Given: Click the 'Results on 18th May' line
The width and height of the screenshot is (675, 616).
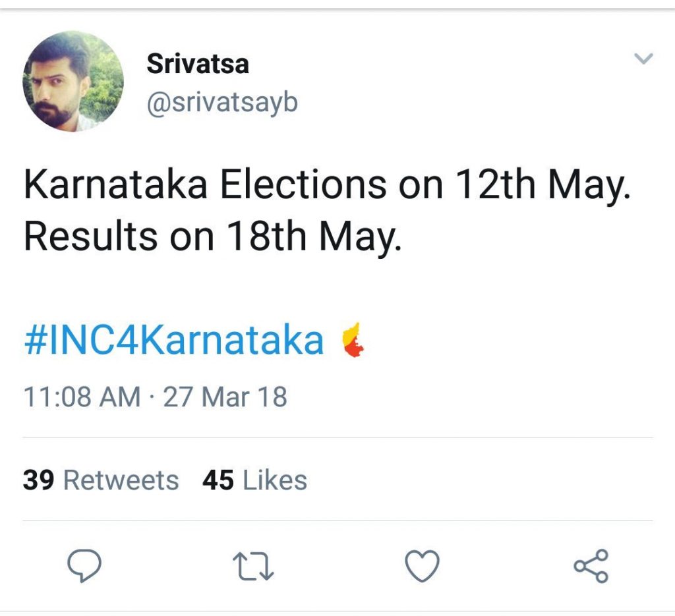Looking at the screenshot, I should pos(213,237).
